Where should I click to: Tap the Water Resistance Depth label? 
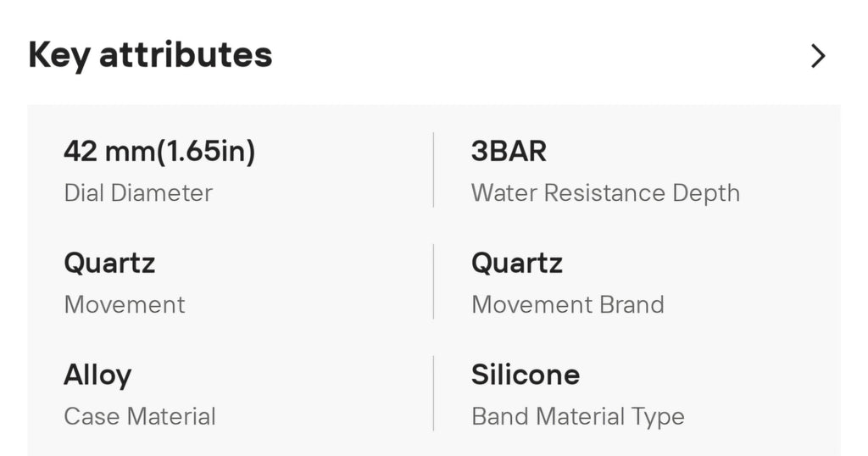[605, 193]
